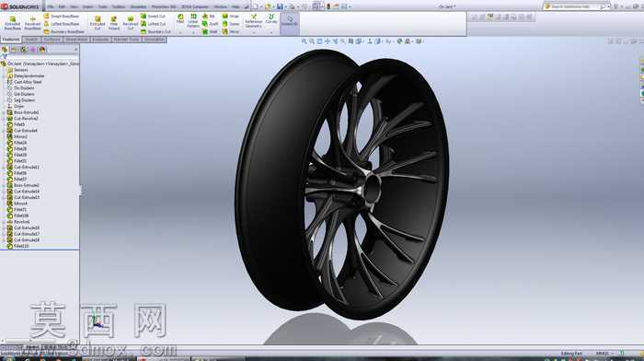The image size is (644, 361).
Task: Select the Revolved Boss/Base tool
Action: pyautogui.click(x=32, y=23)
